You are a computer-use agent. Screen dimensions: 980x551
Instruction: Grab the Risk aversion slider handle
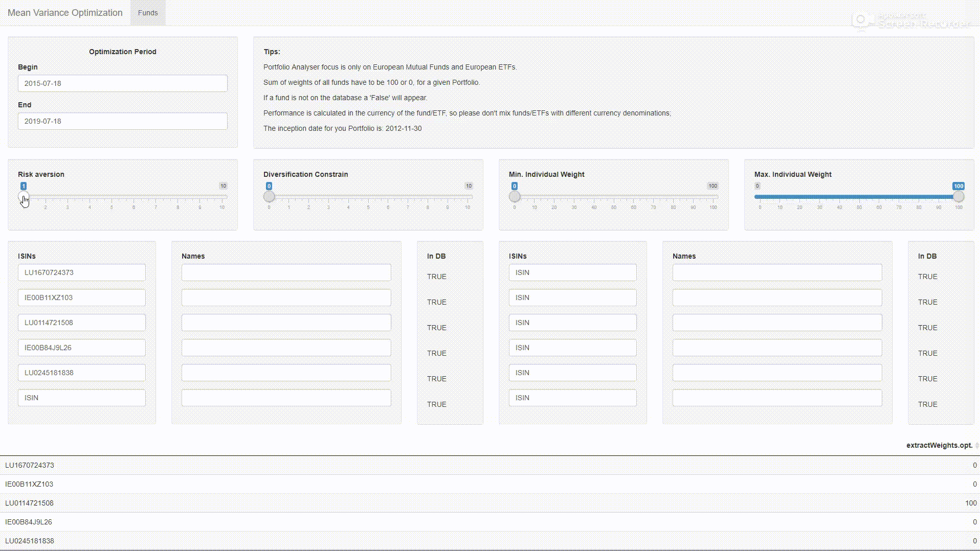coord(24,197)
